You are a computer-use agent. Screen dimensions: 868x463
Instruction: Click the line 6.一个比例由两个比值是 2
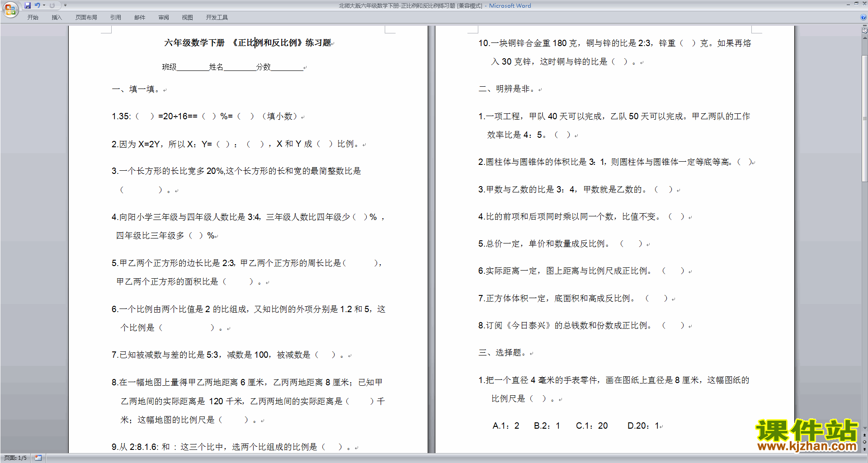click(249, 309)
